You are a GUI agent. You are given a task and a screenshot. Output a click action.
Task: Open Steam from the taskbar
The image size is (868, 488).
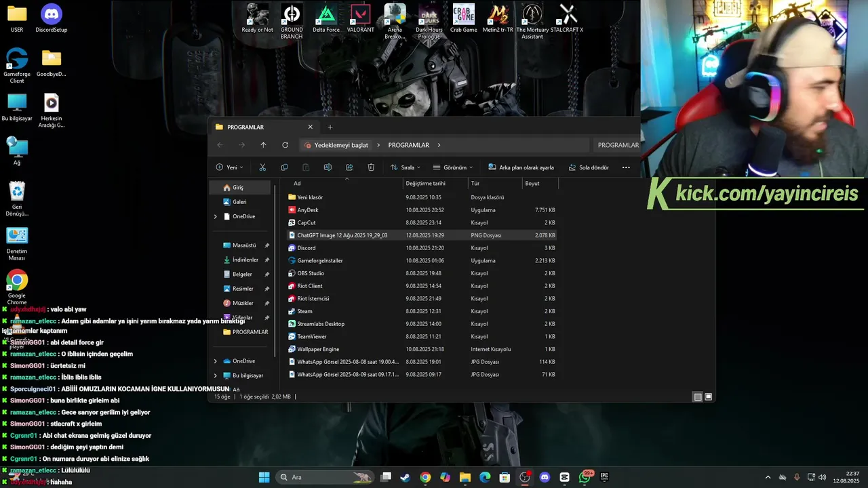click(x=405, y=477)
